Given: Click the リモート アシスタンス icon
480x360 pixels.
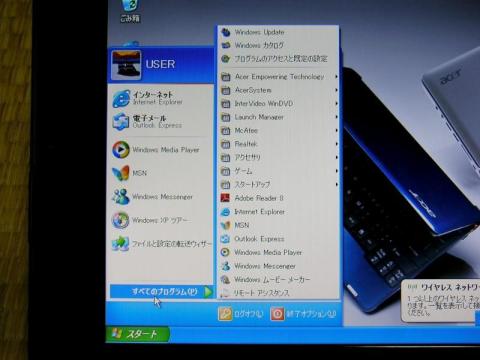Looking at the screenshot, I should pyautogui.click(x=225, y=293).
